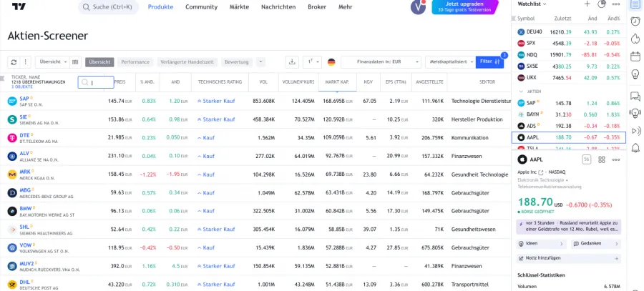Refresh the screener results
Image resolution: width=644 pixels, height=291 pixels.
pyautogui.click(x=14, y=62)
